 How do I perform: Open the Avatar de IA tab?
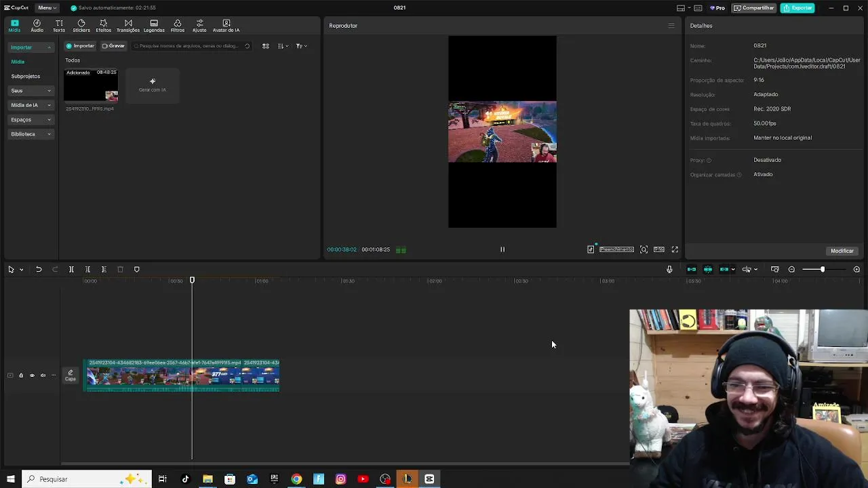226,26
